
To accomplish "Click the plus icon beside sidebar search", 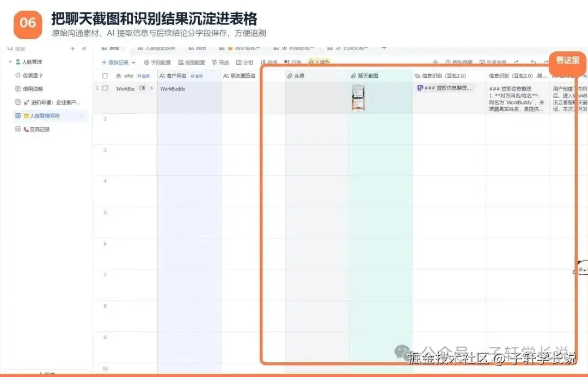I will (73, 48).
